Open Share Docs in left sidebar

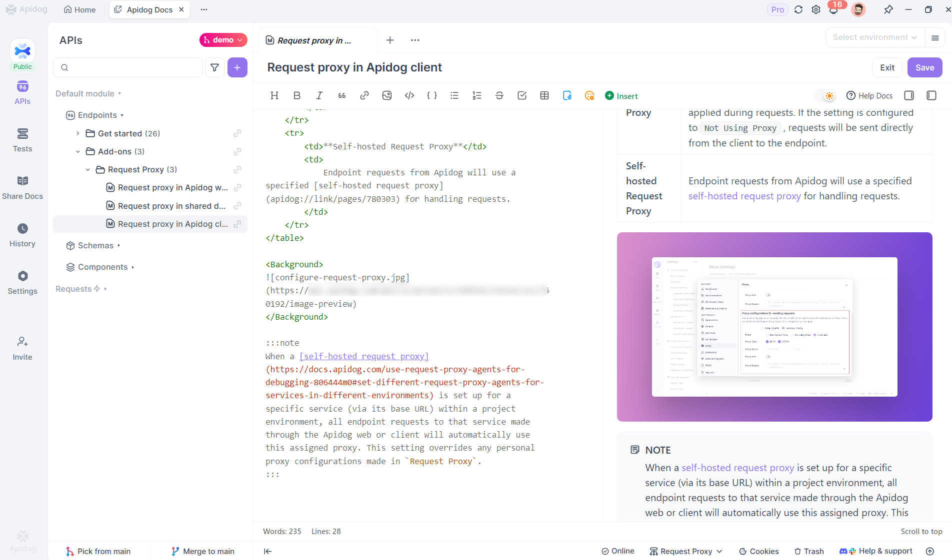pos(22,188)
